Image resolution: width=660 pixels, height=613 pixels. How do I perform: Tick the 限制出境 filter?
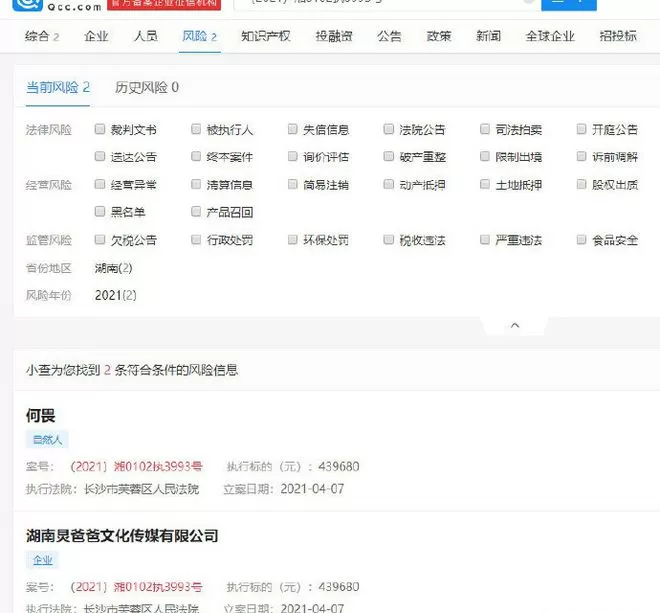click(x=485, y=156)
